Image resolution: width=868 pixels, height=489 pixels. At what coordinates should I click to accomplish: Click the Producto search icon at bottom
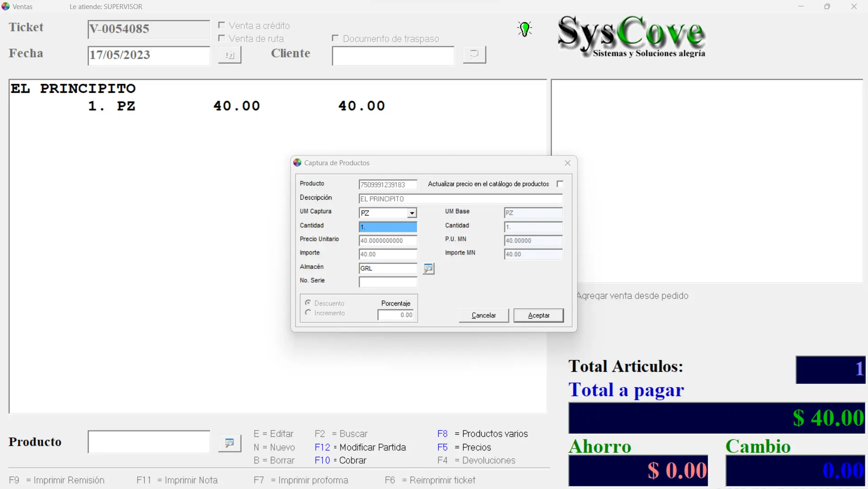point(229,443)
